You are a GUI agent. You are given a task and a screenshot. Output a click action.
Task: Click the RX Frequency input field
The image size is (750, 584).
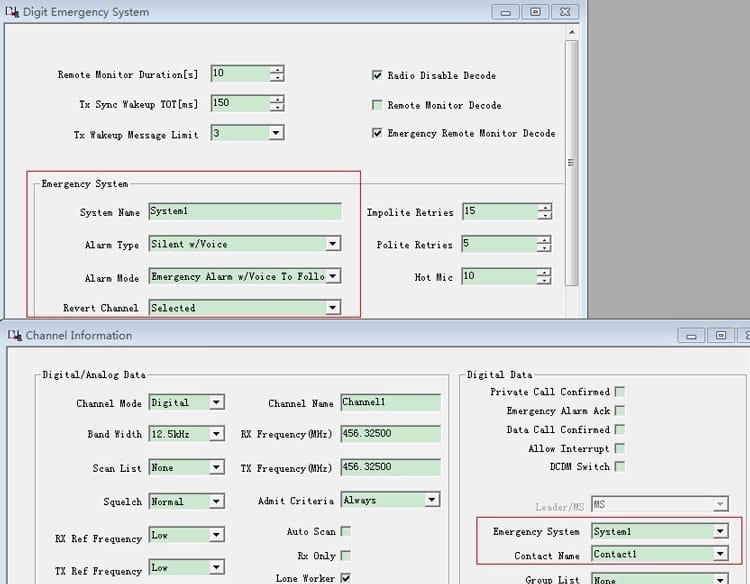point(390,435)
